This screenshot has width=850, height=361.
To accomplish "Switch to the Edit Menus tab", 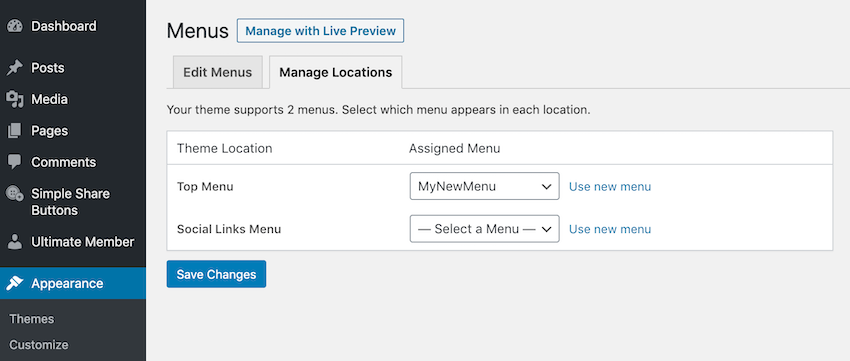I will coord(217,72).
